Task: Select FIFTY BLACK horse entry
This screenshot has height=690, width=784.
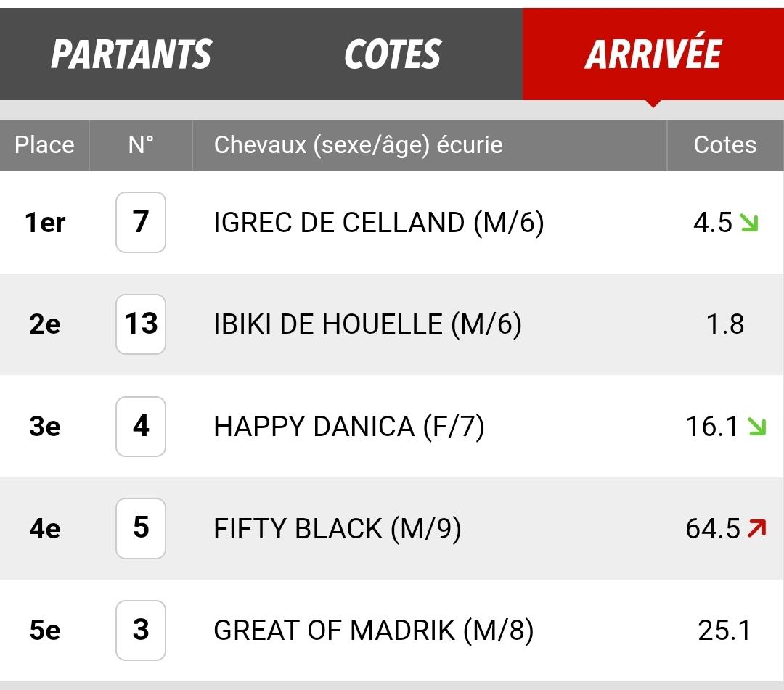Action: 338,529
